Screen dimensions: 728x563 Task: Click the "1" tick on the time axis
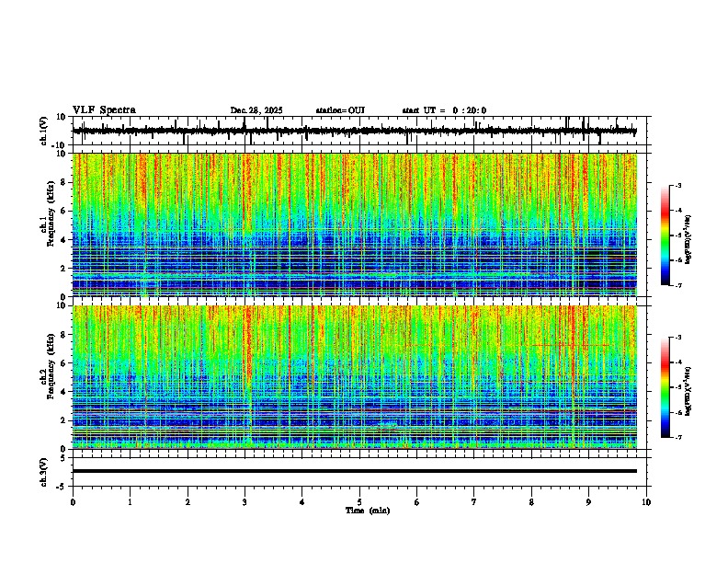coord(130,502)
